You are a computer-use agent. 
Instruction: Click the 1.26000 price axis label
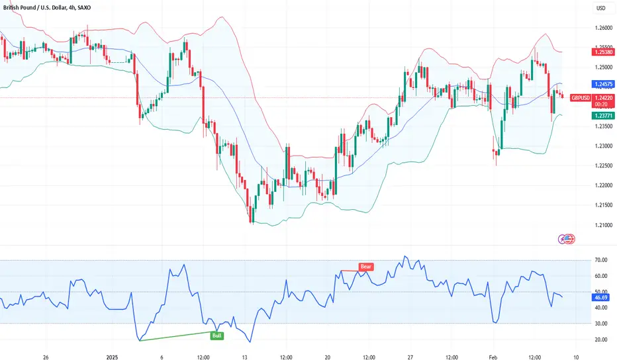coord(604,28)
